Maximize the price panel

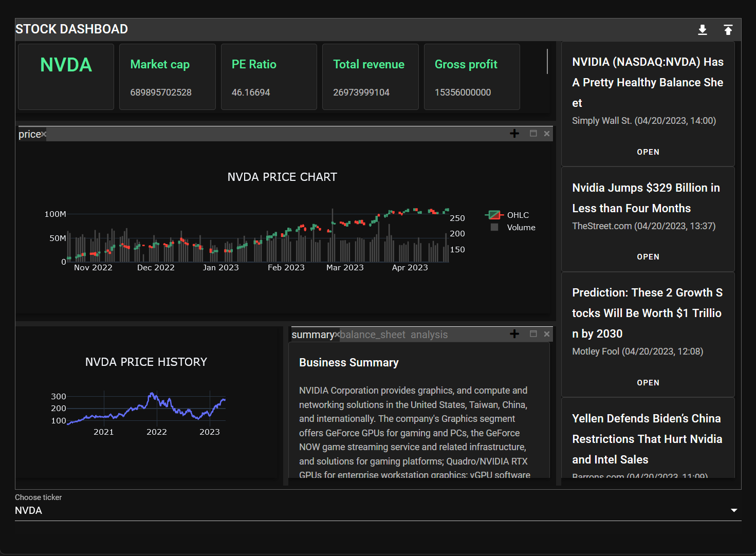[533, 134]
